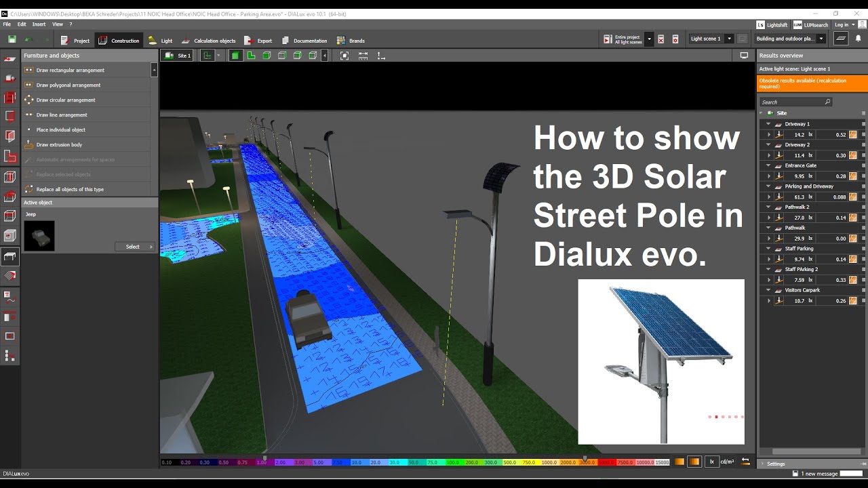Viewport: 868px width, 488px height.
Task: Select the bottom-most left sidebar tool icon
Action: pos(10,355)
